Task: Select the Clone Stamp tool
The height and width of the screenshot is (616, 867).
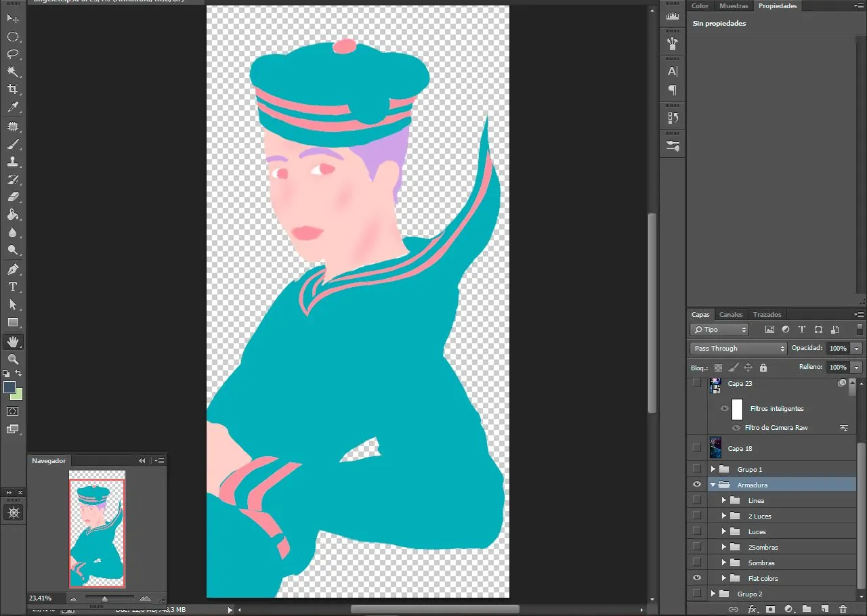Action: tap(13, 162)
